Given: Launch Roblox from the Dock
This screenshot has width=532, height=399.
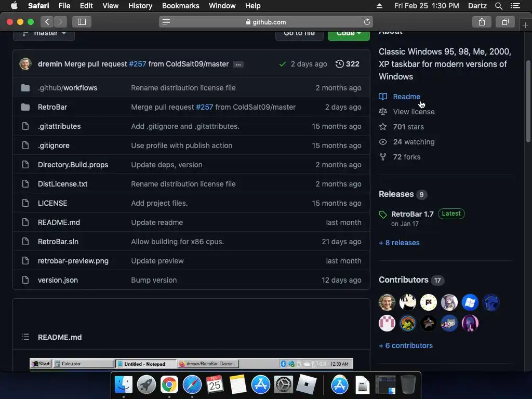Looking at the screenshot, I should click(307, 385).
